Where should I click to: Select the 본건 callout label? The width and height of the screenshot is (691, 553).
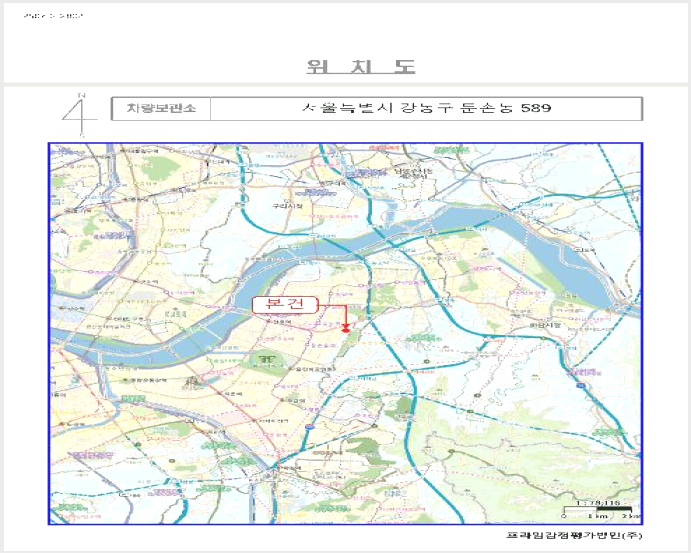pos(285,305)
